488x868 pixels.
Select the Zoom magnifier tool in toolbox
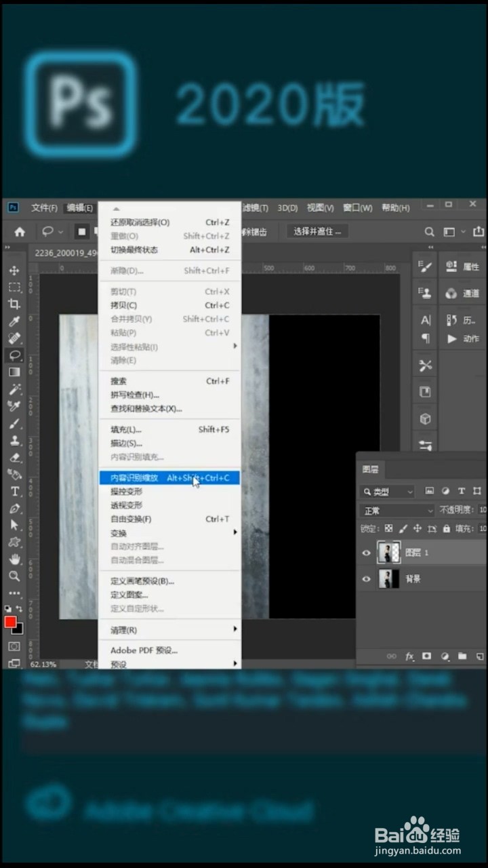[x=14, y=576]
